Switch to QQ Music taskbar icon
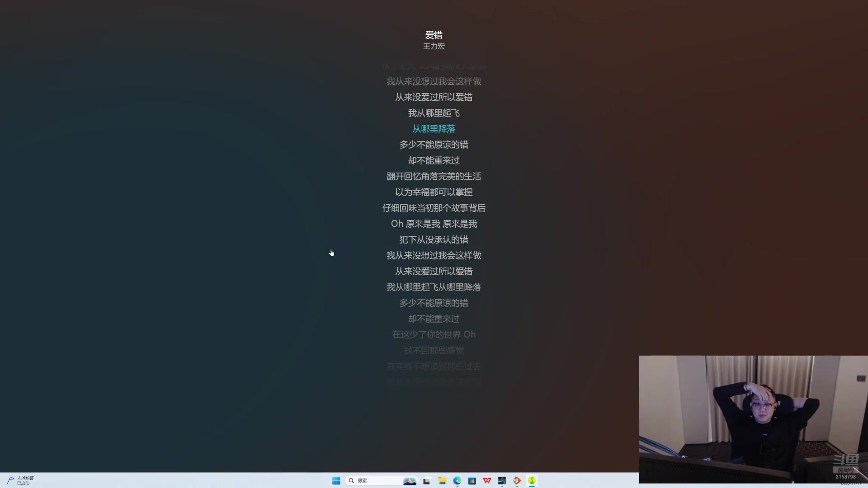This screenshot has width=868, height=488. (x=532, y=481)
